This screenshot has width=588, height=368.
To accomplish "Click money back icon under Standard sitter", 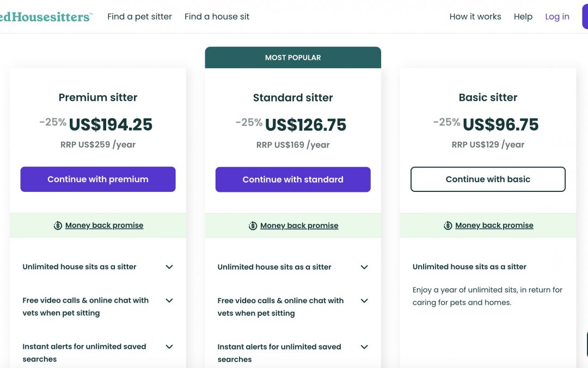I will (x=253, y=226).
